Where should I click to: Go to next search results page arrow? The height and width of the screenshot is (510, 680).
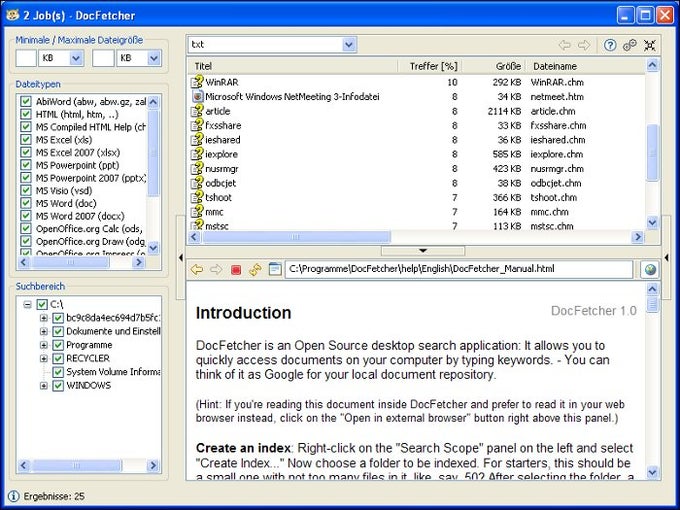pos(584,45)
